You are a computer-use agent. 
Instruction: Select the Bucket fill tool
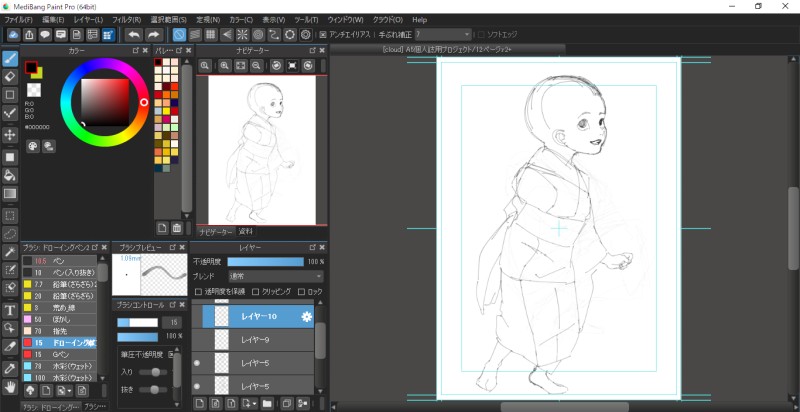coord(10,175)
